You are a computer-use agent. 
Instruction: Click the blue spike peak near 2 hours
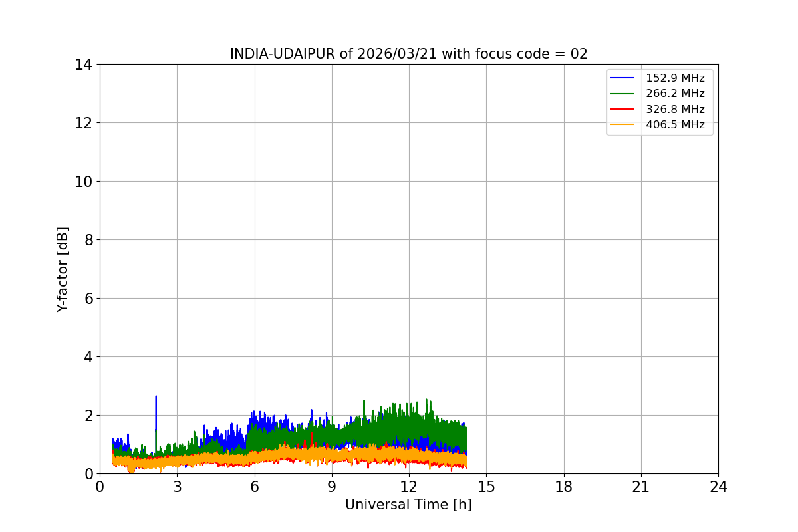point(156,396)
